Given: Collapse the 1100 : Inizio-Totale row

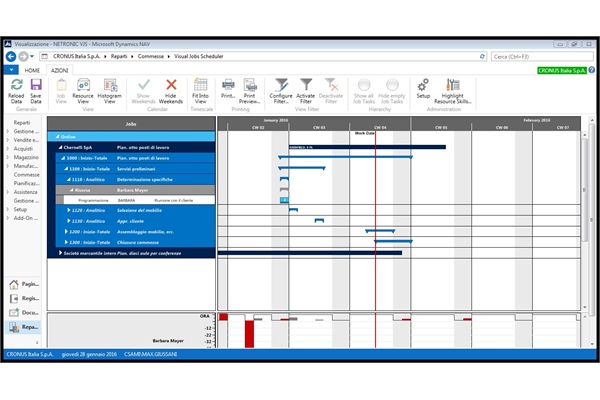Looking at the screenshot, I should tap(66, 169).
